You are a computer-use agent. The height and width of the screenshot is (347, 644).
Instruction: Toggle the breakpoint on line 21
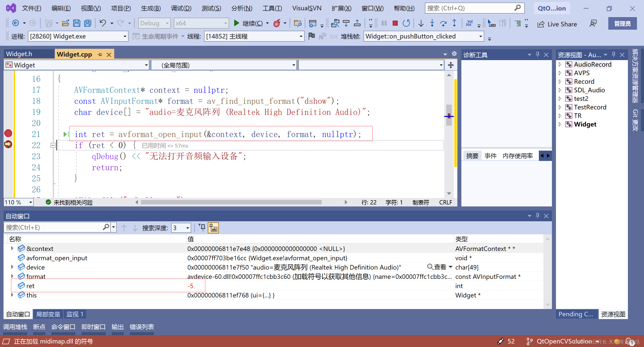tap(8, 133)
